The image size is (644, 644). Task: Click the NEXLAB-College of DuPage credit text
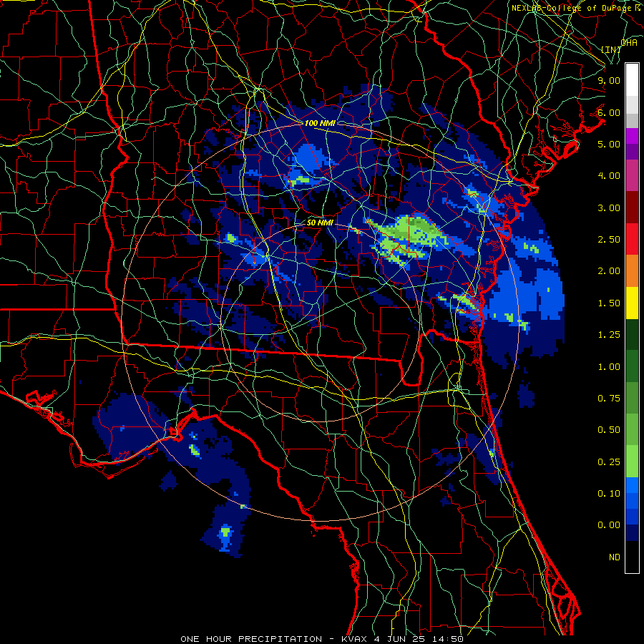coord(577,8)
